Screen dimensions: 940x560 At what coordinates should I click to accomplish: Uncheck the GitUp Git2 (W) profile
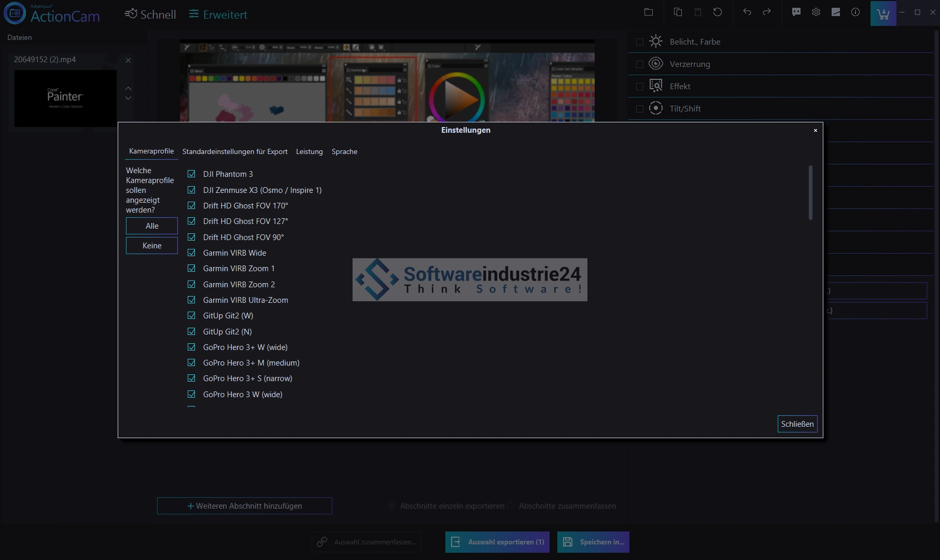[x=191, y=316]
